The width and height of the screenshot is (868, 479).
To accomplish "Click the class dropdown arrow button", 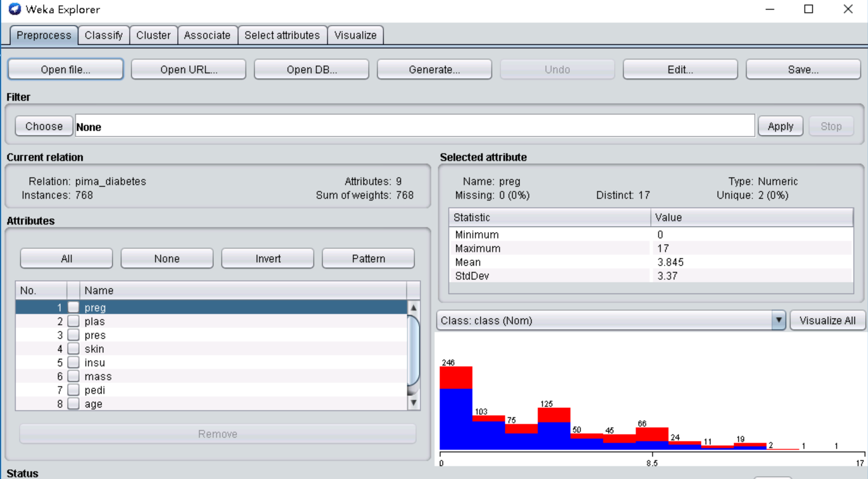I will pos(778,320).
